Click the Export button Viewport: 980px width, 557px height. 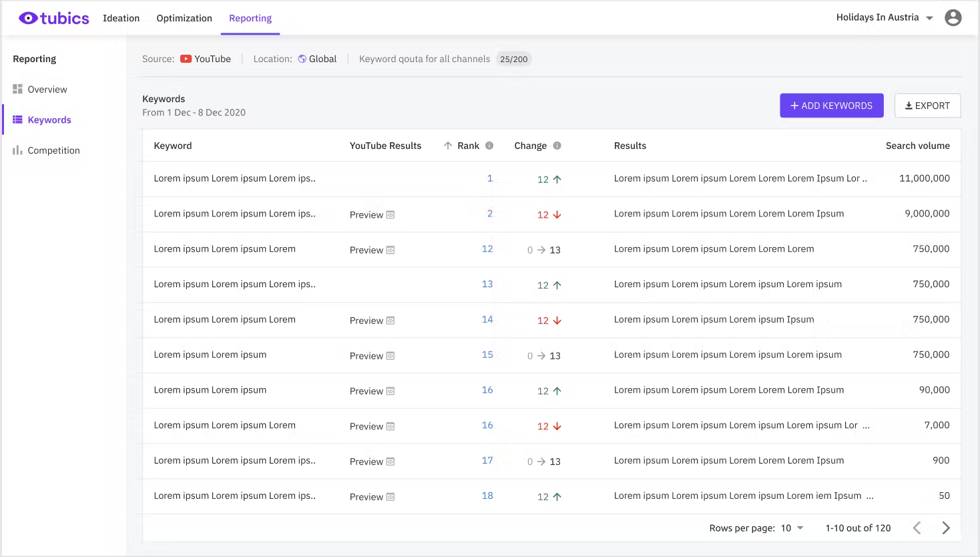click(927, 106)
